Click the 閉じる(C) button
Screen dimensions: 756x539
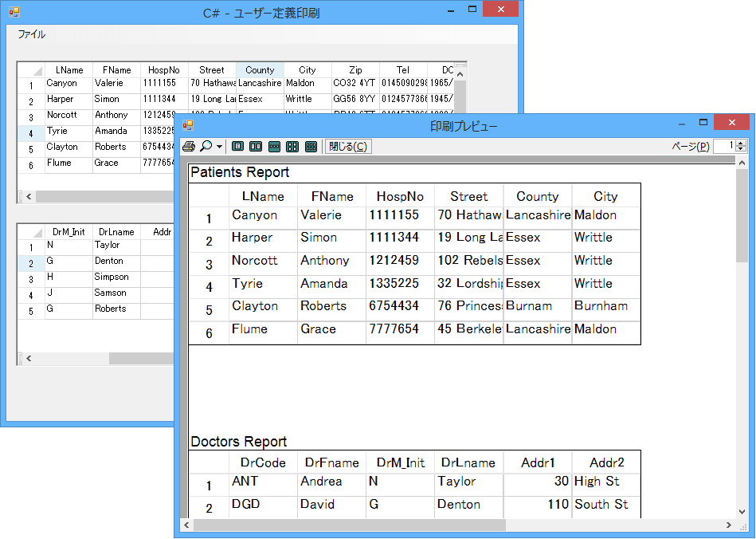point(348,146)
